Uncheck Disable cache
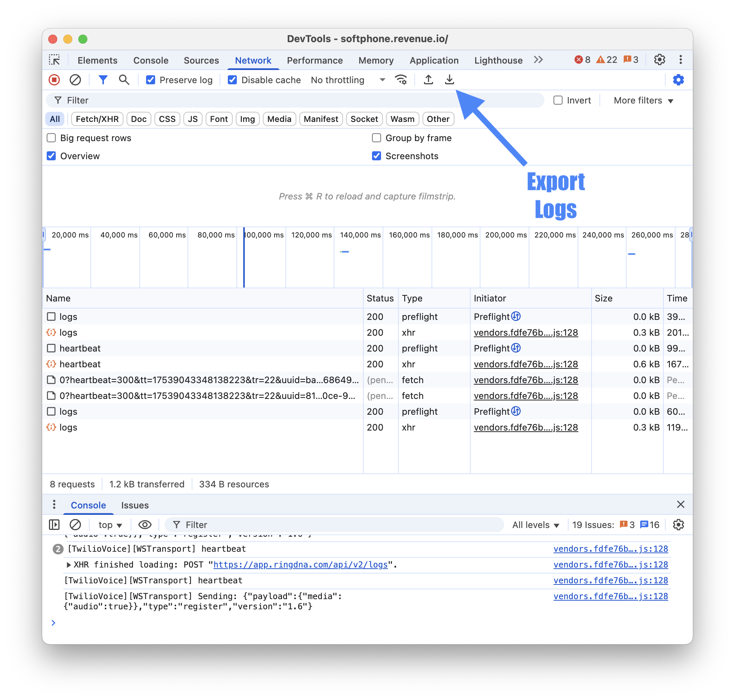 pyautogui.click(x=232, y=80)
